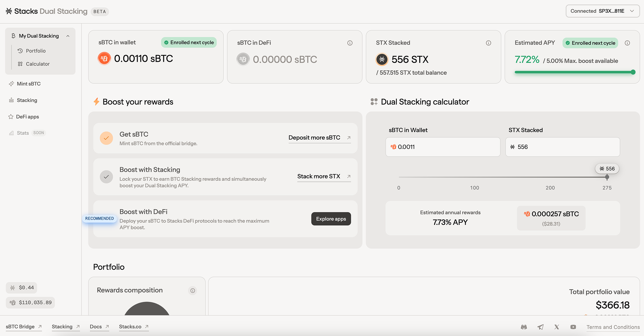Open Portfolio in the sidebar

[36, 51]
